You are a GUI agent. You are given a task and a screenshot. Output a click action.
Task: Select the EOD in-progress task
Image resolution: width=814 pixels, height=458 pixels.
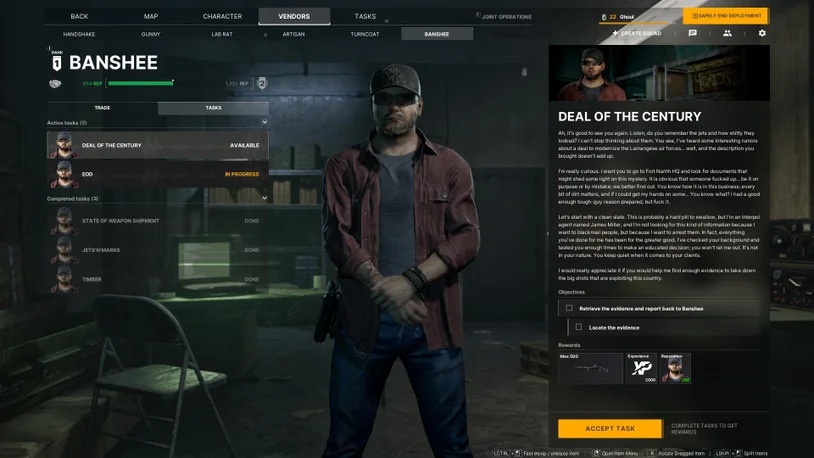(158, 174)
